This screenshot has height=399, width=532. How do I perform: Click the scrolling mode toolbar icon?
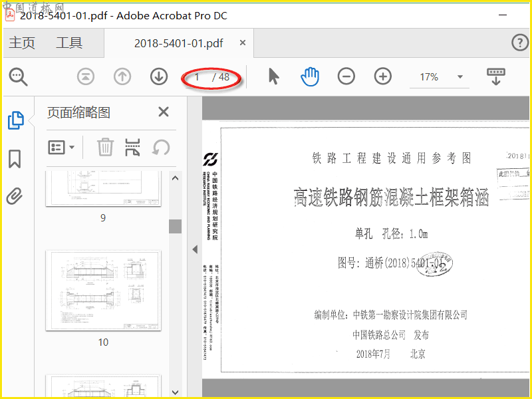(495, 76)
